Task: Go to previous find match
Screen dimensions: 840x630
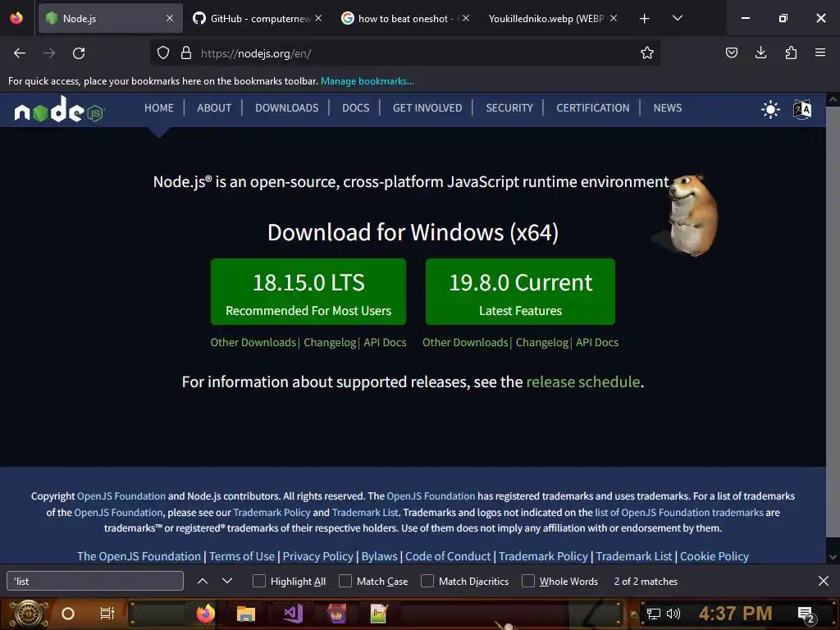Action: (x=203, y=581)
